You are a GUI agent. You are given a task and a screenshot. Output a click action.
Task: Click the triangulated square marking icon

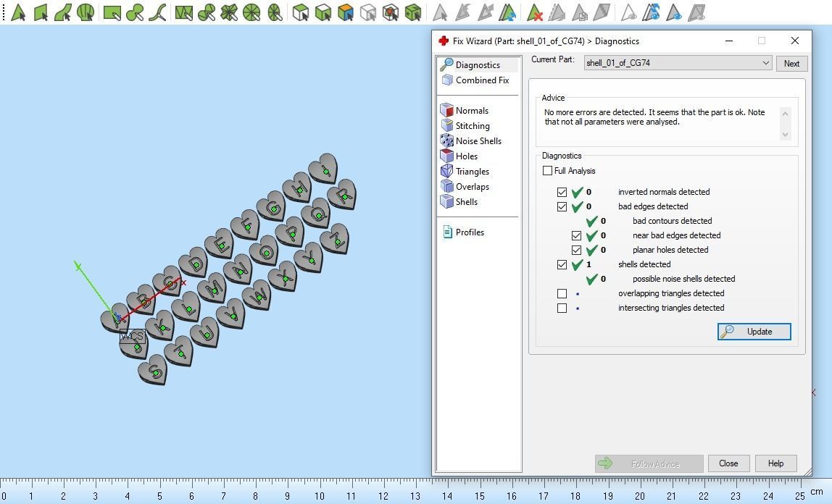183,12
